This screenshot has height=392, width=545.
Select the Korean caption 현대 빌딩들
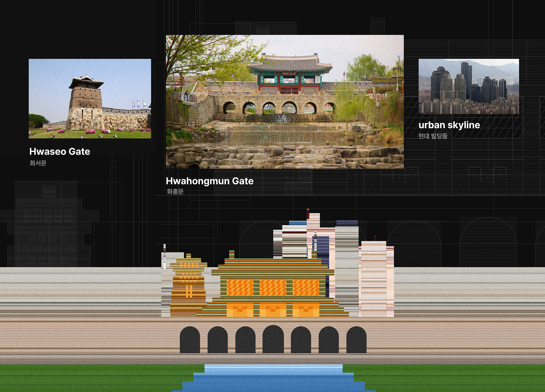coord(433,136)
